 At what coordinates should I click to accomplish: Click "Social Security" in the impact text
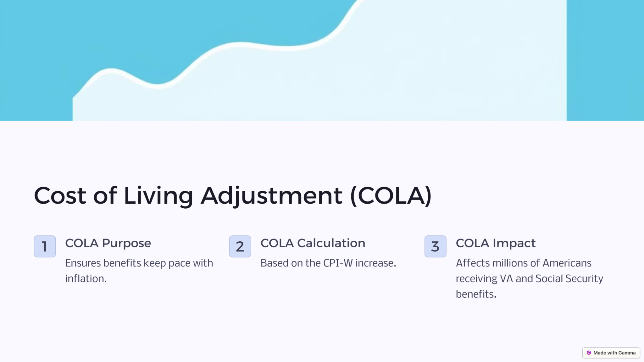tap(569, 279)
